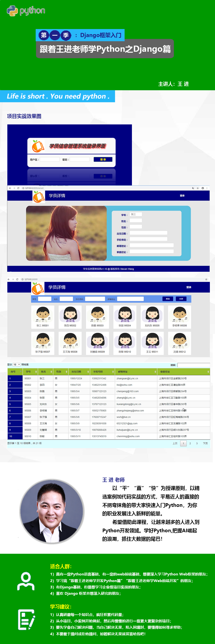Click the green person icon beside 适合人群
Screen dimensions: 215x644
point(25,581)
